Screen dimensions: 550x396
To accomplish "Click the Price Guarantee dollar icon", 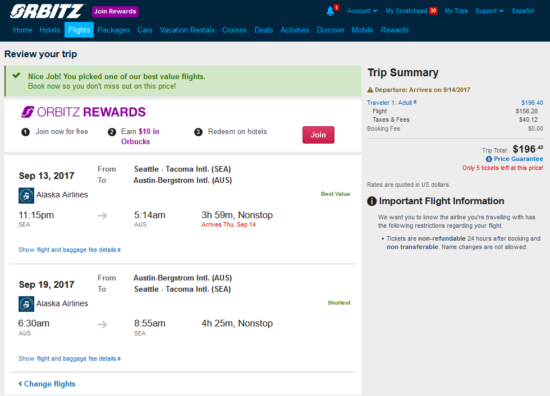I will [x=489, y=159].
